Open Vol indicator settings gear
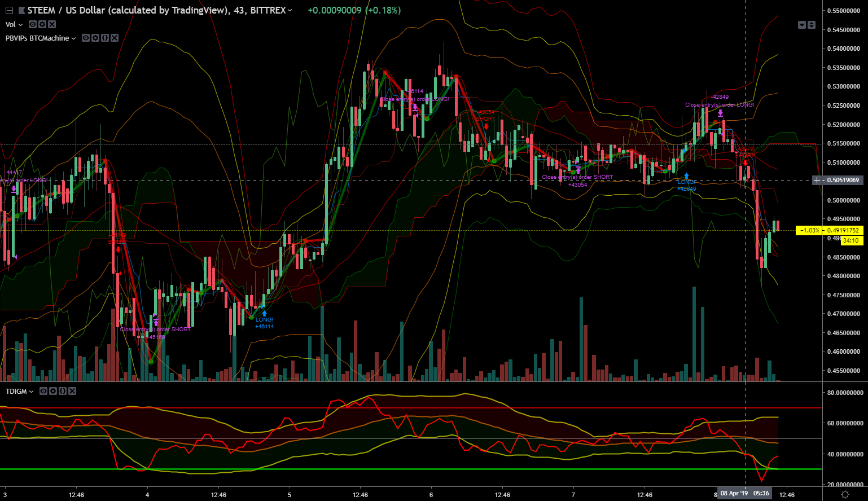The height and width of the screenshot is (501, 868). [42, 24]
